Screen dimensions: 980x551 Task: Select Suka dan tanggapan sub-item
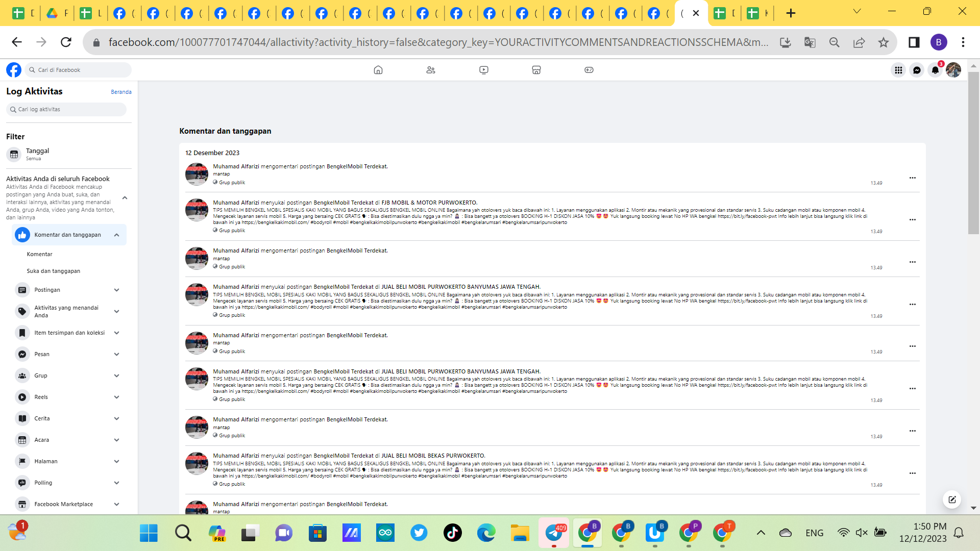click(54, 271)
